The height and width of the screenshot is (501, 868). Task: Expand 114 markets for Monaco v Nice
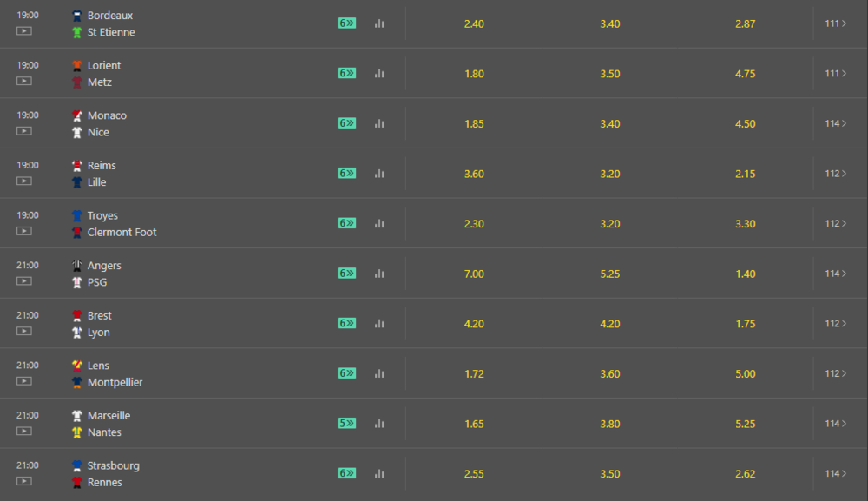click(x=836, y=123)
